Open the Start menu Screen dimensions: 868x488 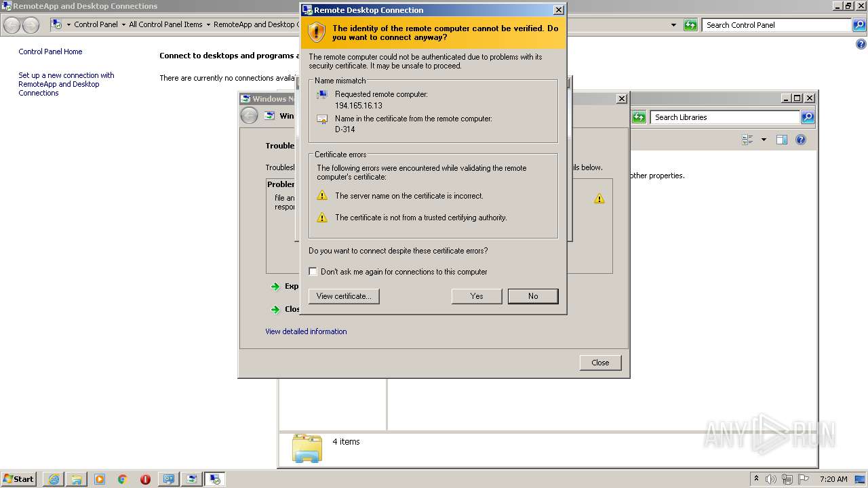[19, 479]
